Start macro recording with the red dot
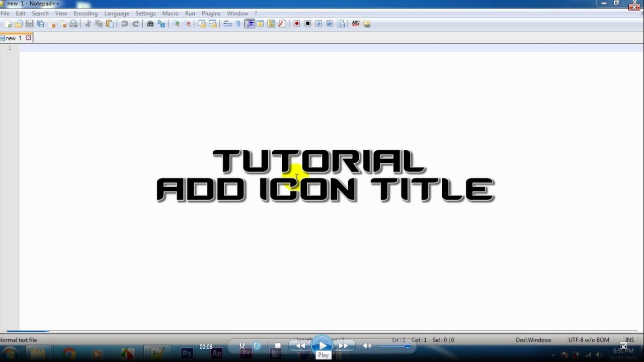The width and height of the screenshot is (644, 362). [x=297, y=24]
